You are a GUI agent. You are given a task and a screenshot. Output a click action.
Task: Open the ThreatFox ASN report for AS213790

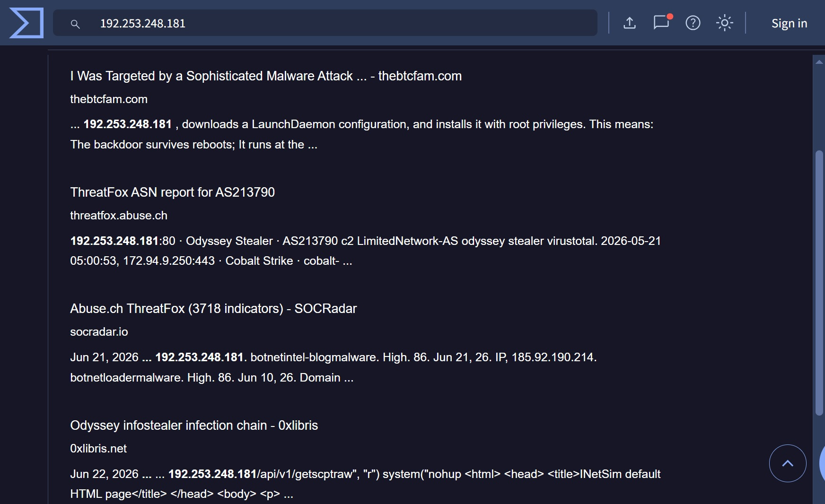click(172, 192)
